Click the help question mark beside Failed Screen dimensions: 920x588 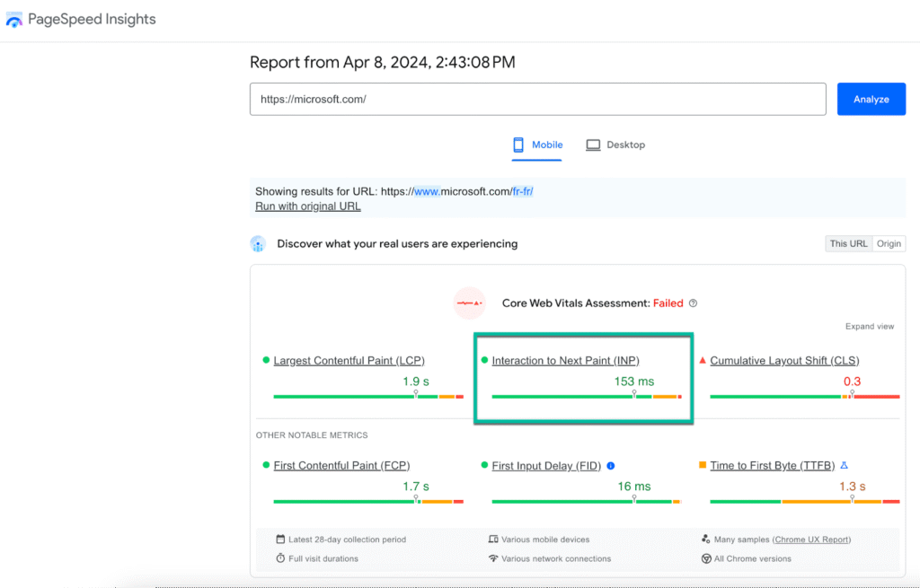[693, 303]
